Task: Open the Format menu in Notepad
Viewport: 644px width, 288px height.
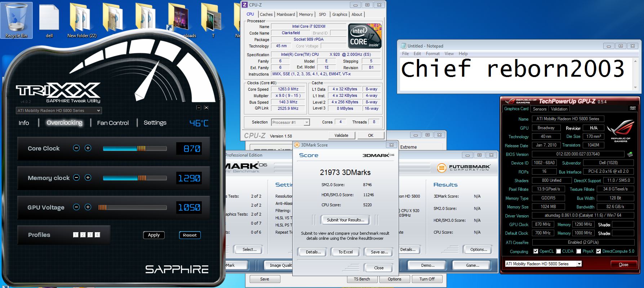Action: (432, 54)
